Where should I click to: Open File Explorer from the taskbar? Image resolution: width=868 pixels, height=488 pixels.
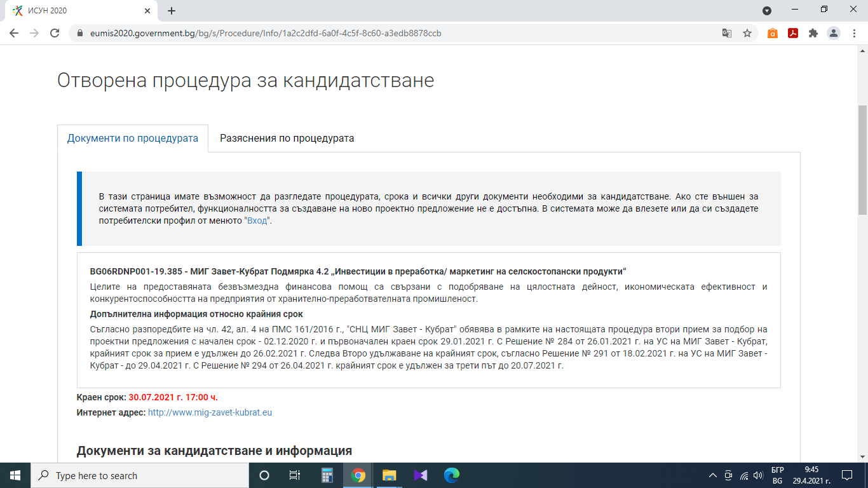[x=390, y=475]
